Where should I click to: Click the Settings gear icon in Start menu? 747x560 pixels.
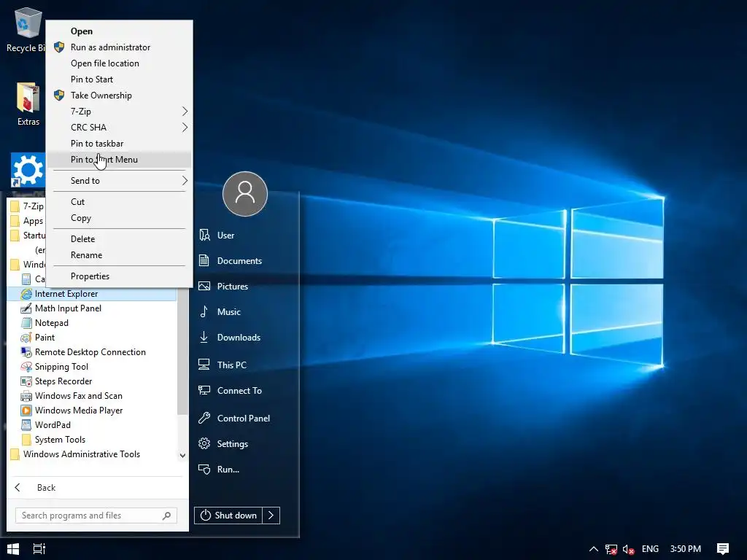click(204, 444)
